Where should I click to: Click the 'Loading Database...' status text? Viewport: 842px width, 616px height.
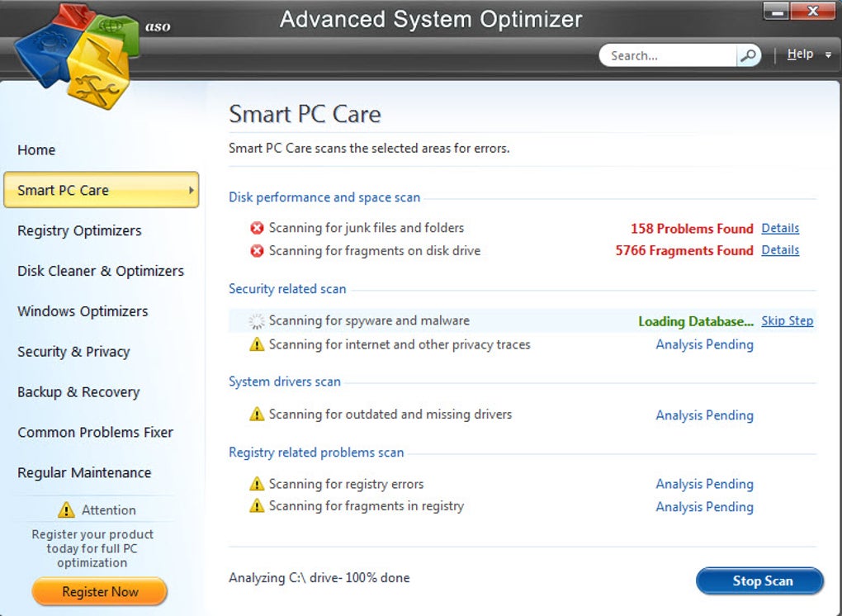click(695, 321)
